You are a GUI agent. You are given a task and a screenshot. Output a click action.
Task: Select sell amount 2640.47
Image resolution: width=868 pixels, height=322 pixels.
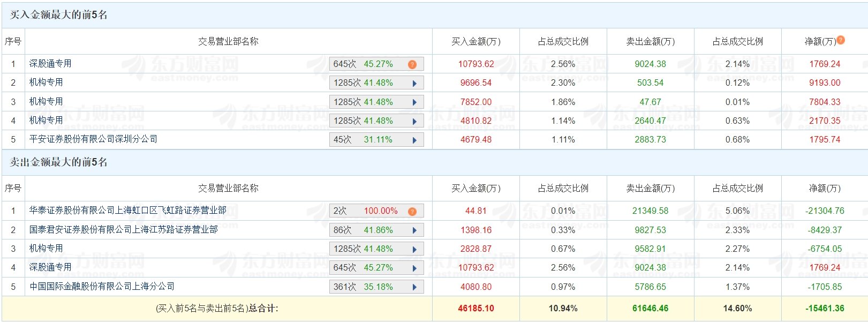pos(651,121)
